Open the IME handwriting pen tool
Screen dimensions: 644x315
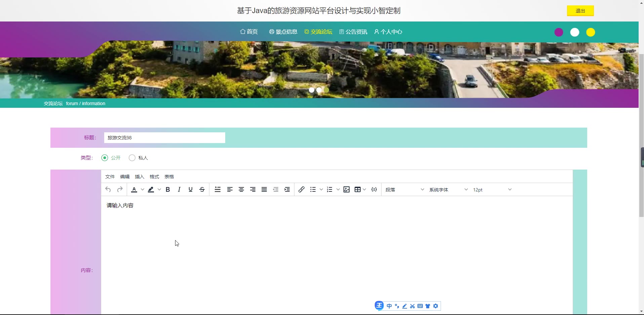click(405, 306)
